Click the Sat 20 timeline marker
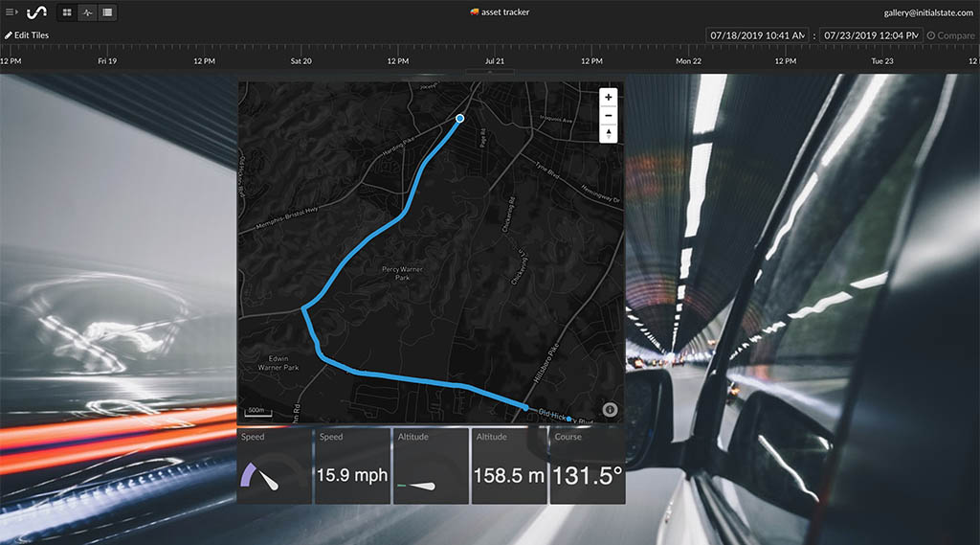Screen dimensions: 980x545 coord(301,61)
